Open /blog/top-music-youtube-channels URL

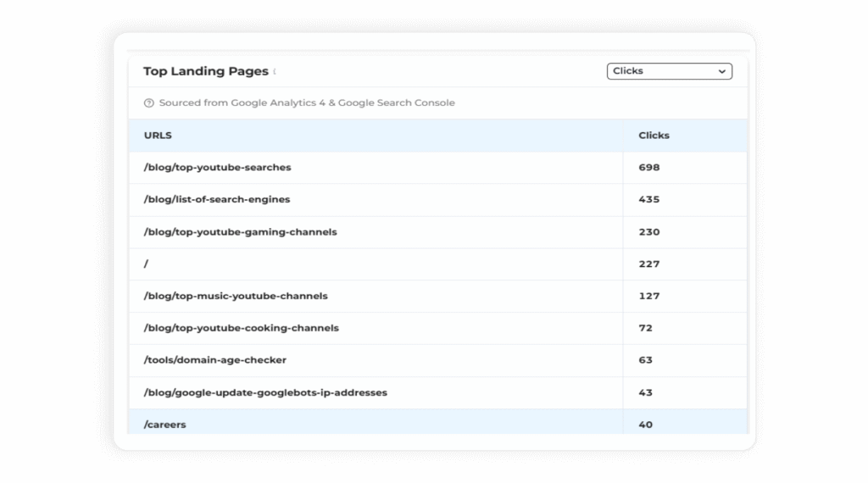click(236, 297)
